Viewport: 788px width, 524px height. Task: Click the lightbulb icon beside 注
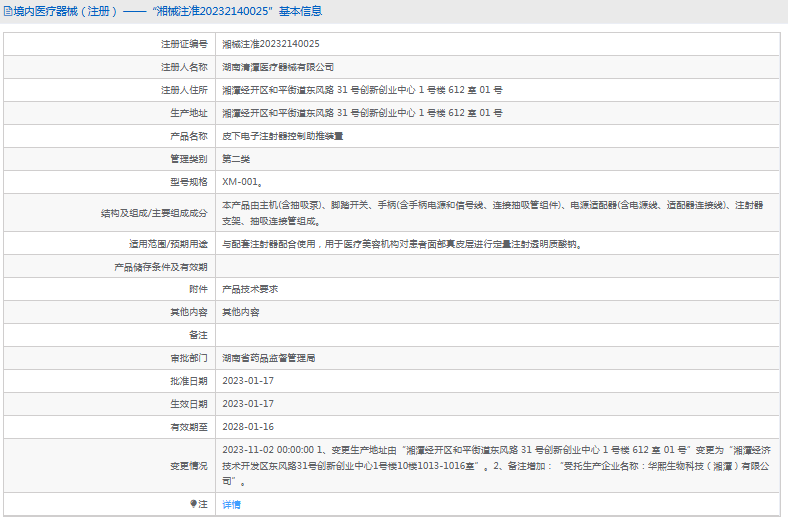click(x=193, y=504)
